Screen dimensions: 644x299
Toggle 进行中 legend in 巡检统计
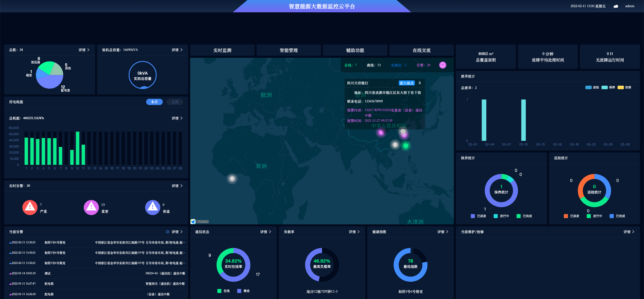pyautogui.click(x=594, y=216)
